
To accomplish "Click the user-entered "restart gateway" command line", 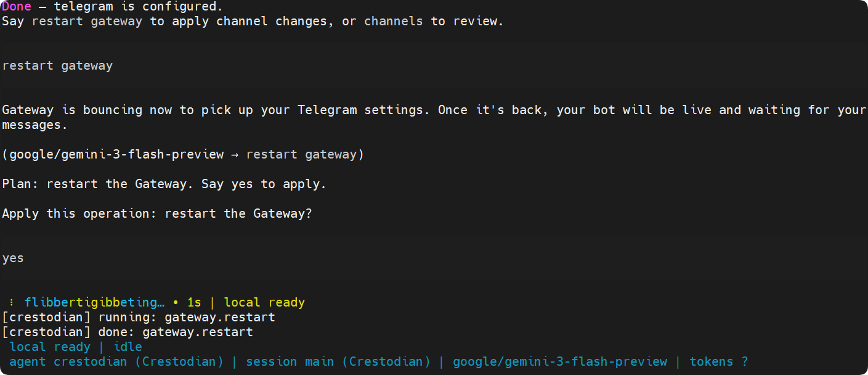I will [57, 65].
